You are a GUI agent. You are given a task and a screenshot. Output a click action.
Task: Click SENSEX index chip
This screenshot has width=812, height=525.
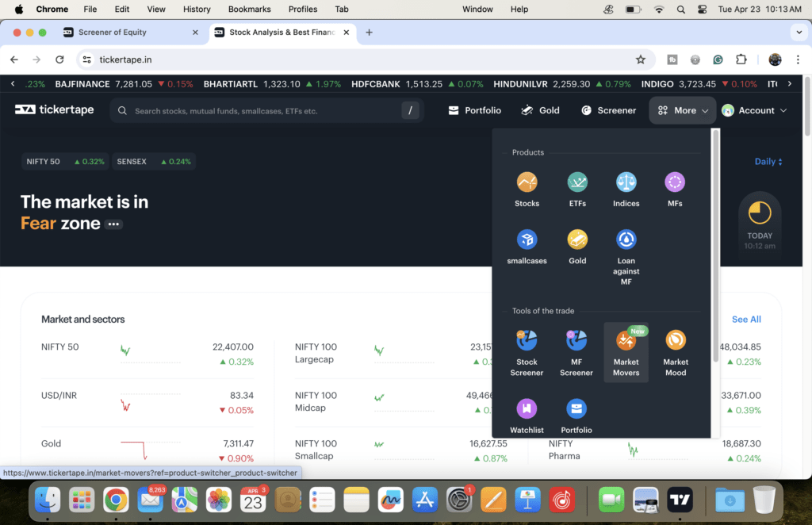(154, 162)
